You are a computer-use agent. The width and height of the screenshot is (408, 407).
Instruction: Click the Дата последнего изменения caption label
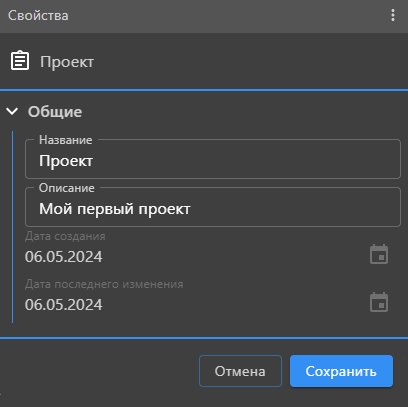coord(104,284)
